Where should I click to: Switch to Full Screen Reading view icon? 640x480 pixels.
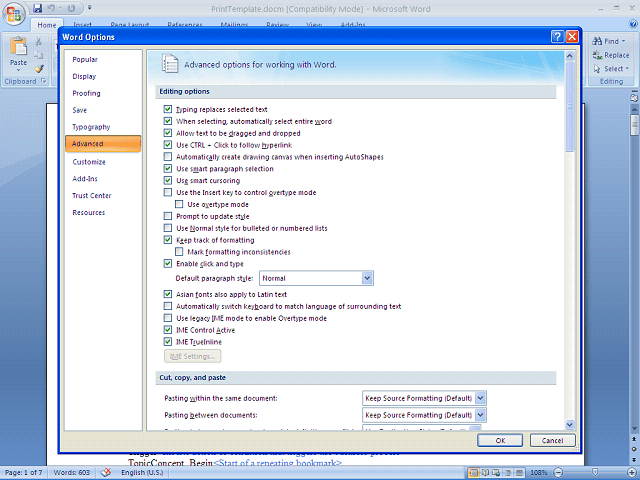[485, 473]
